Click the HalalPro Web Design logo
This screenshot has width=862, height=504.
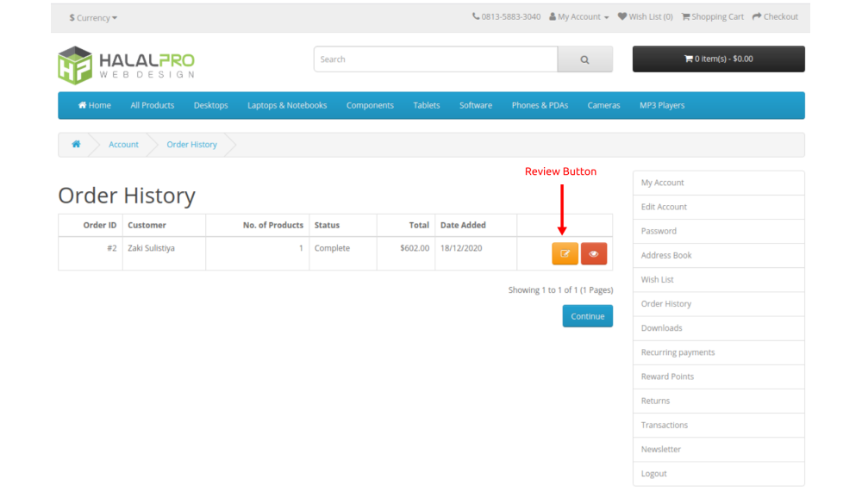pyautogui.click(x=126, y=65)
